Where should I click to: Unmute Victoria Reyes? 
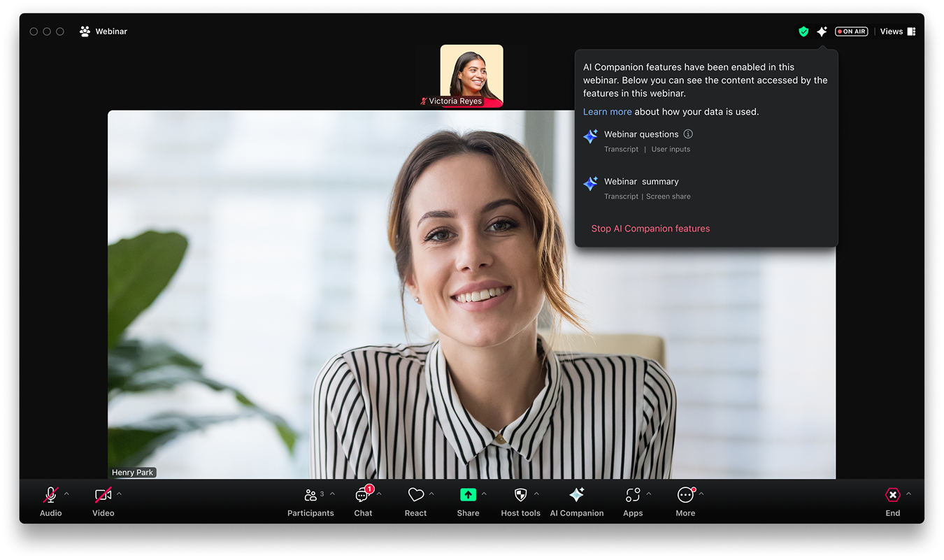tap(423, 101)
